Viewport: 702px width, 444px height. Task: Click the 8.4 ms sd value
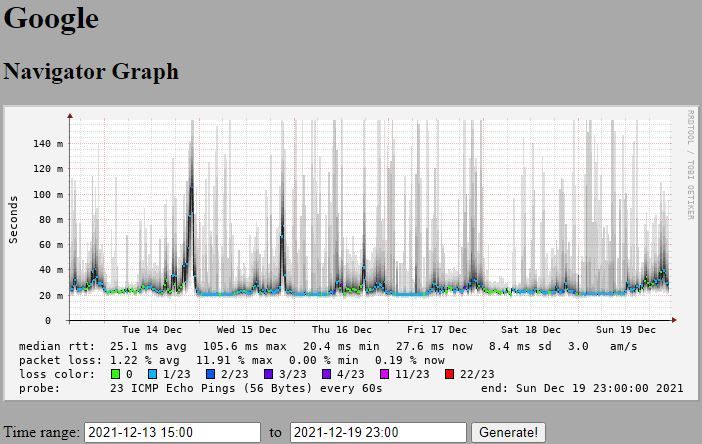tap(520, 346)
